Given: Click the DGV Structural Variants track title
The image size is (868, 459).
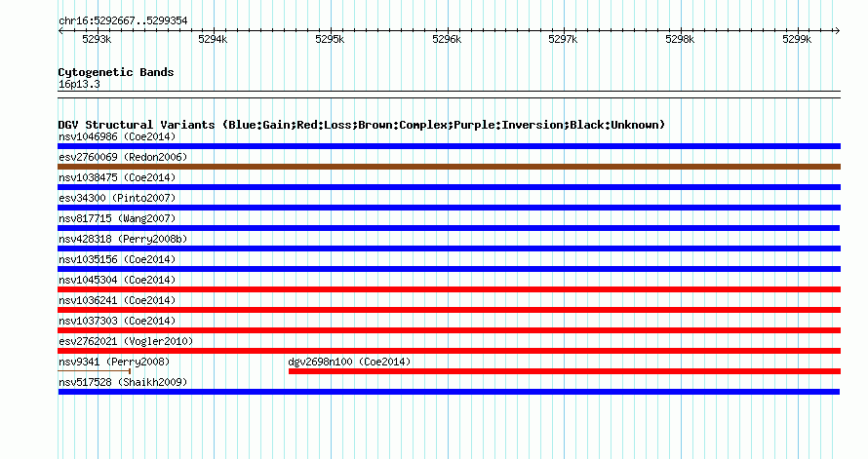Looking at the screenshot, I should coord(362,125).
